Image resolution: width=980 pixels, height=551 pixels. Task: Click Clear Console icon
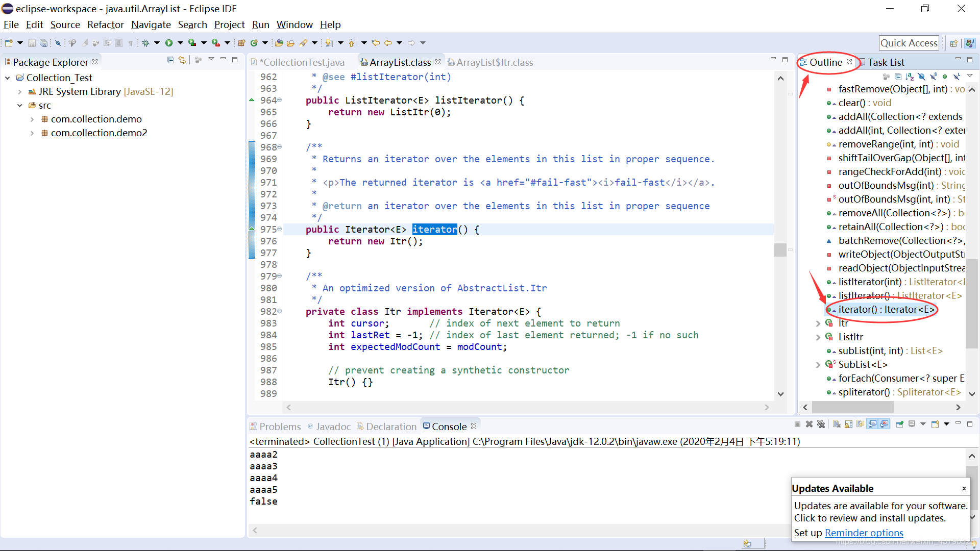[x=837, y=424]
